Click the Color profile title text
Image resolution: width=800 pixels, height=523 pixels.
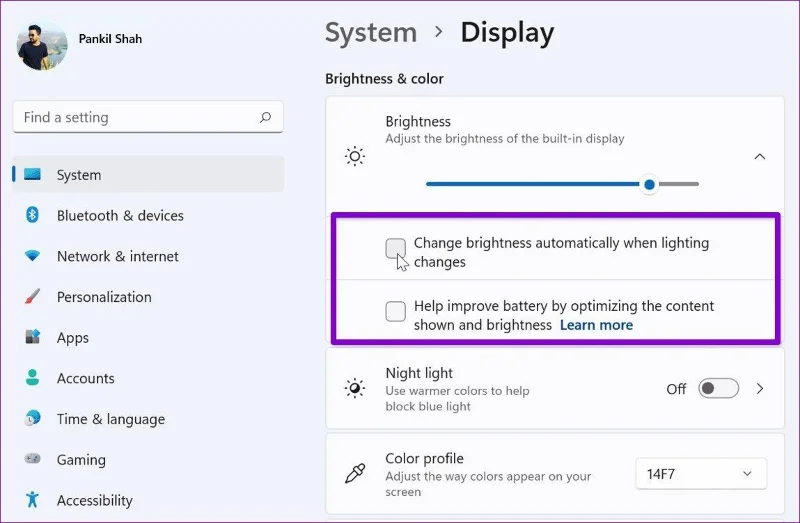coord(424,458)
